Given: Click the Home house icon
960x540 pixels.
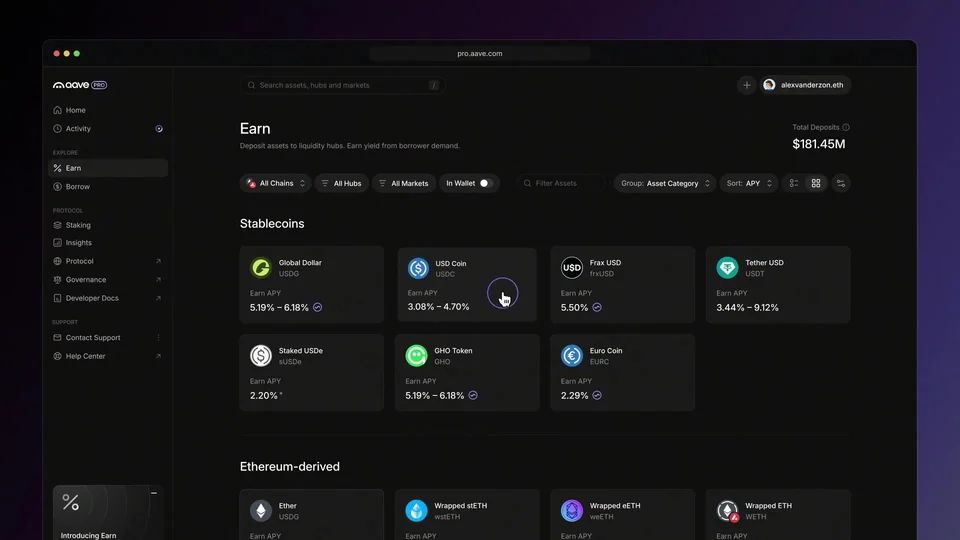Looking at the screenshot, I should (58, 110).
